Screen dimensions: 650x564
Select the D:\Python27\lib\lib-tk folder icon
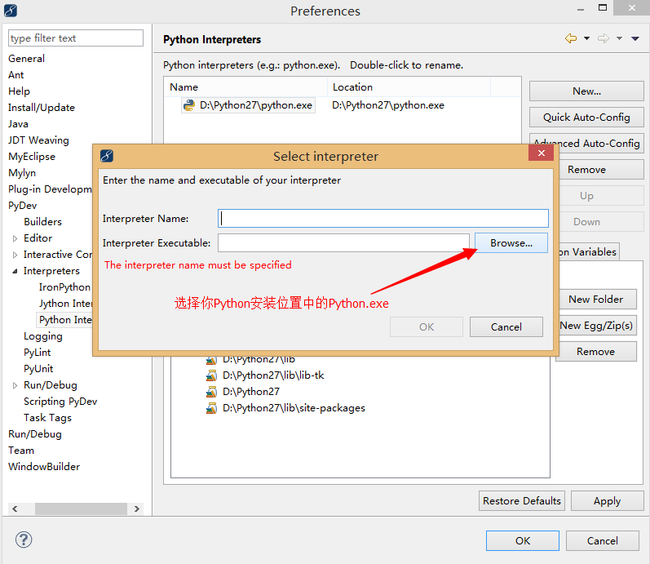click(211, 375)
